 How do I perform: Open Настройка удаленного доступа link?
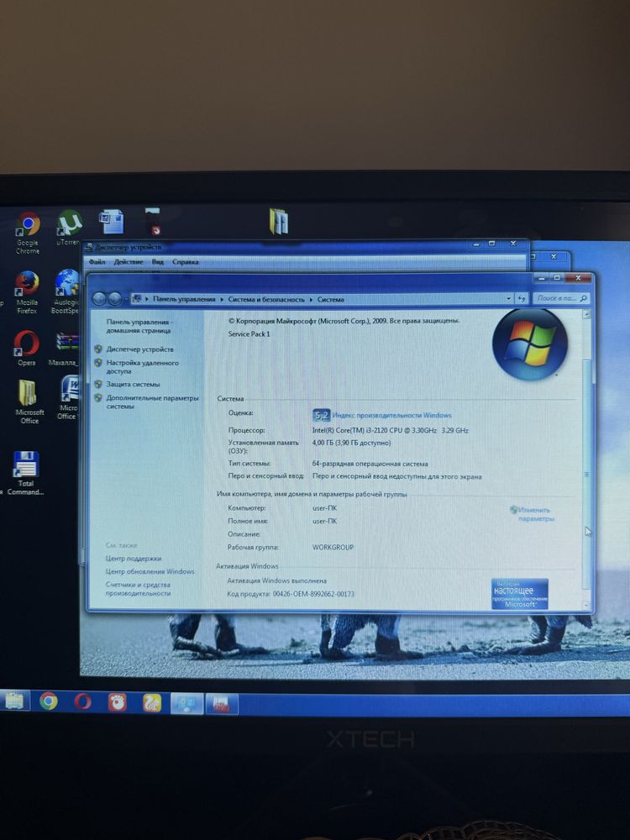pyautogui.click(x=142, y=367)
